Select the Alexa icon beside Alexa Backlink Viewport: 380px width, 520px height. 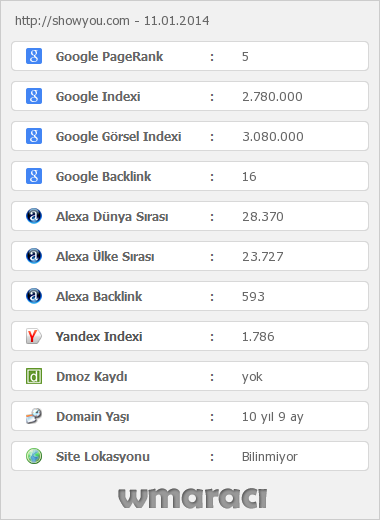click(34, 296)
